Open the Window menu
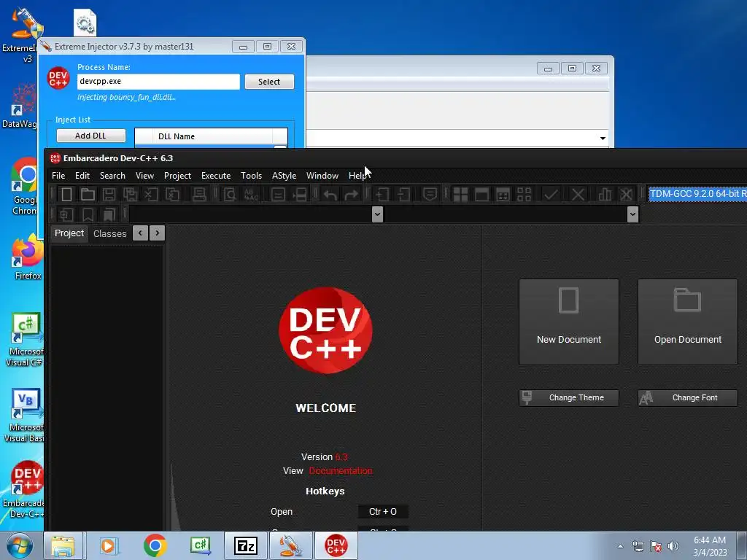The width and height of the screenshot is (747, 560). [322, 176]
